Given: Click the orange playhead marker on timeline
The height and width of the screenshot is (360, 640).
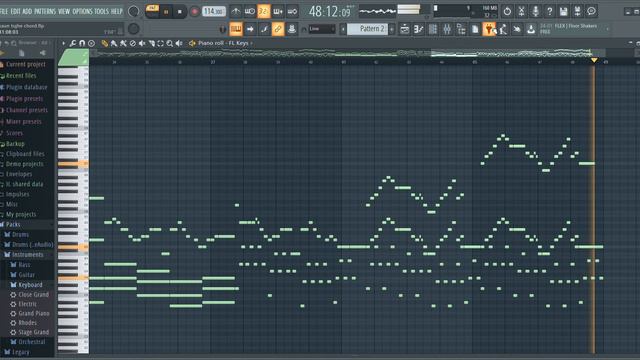Looking at the screenshot, I should pyautogui.click(x=594, y=60).
